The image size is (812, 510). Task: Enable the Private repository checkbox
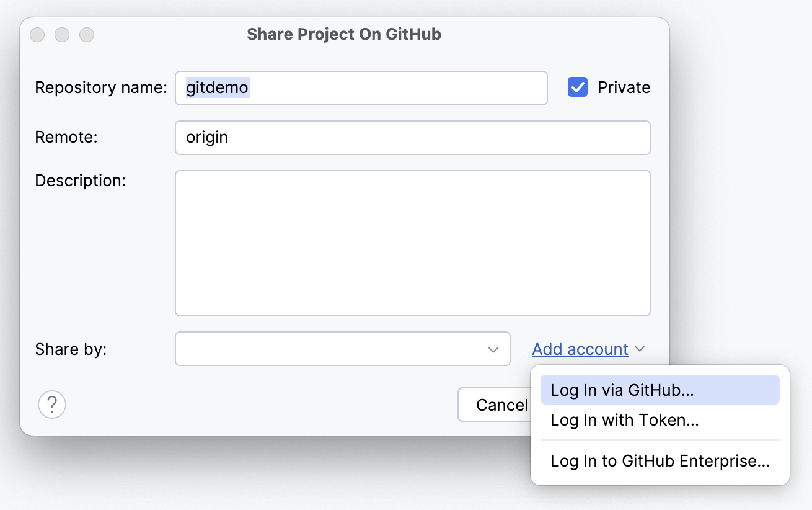click(x=577, y=87)
